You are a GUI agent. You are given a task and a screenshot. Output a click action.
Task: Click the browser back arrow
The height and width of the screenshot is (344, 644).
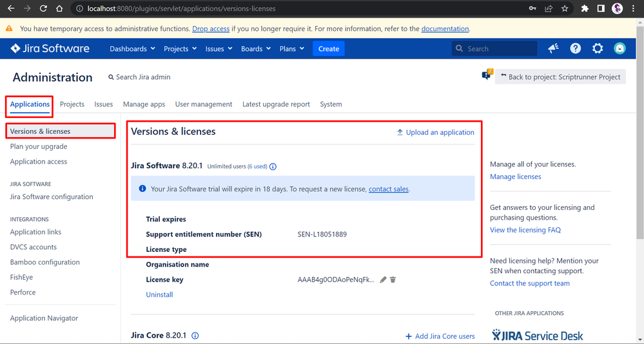(11, 8)
